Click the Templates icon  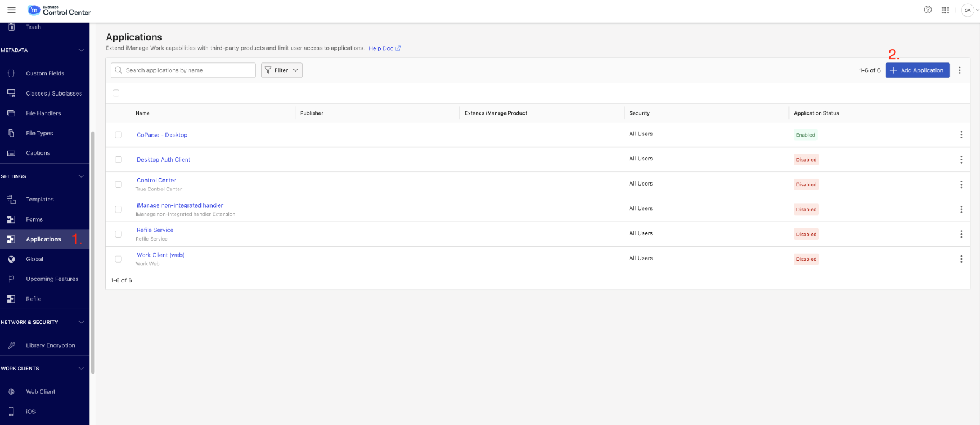pos(11,200)
